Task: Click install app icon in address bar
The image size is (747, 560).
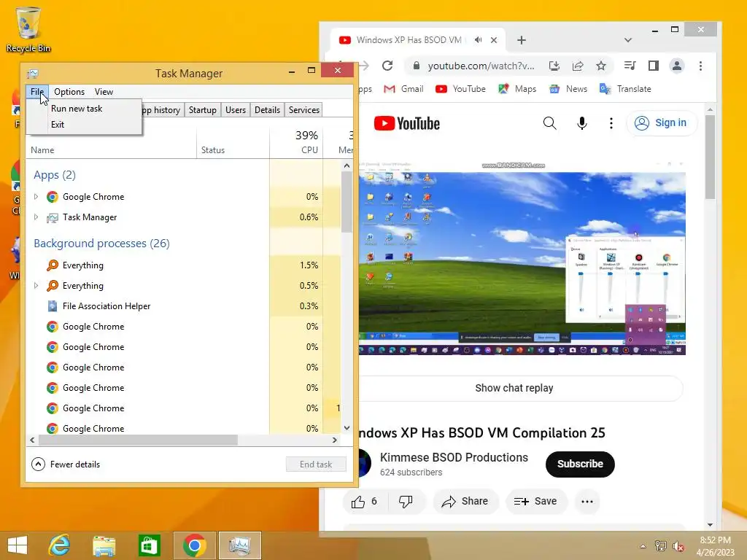Action: point(554,66)
